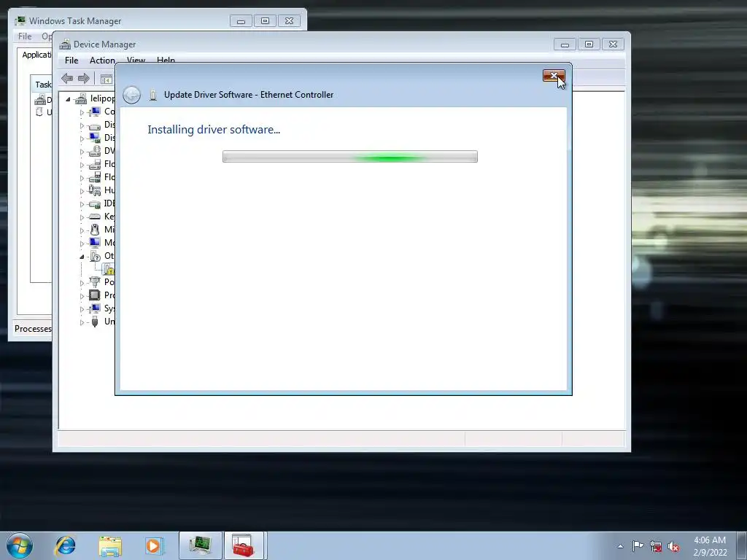The height and width of the screenshot is (560, 747).
Task: Click the Human Interface Devices category icon
Action: point(96,190)
